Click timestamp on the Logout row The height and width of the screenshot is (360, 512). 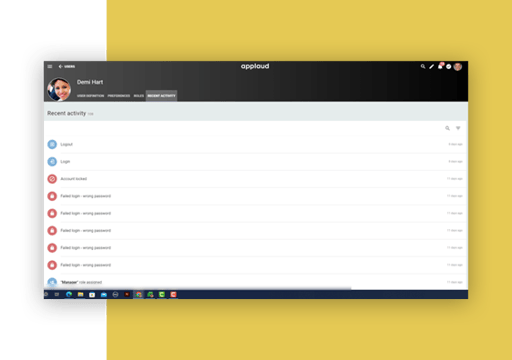click(455, 144)
